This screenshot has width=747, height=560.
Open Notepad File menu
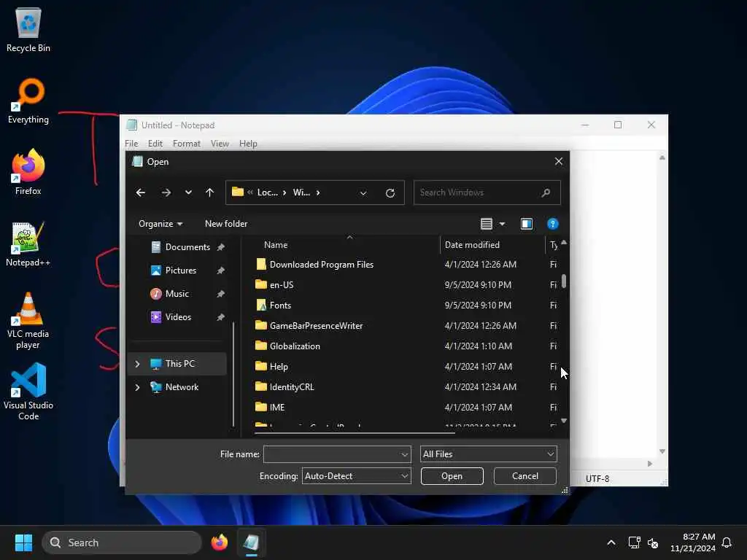tap(131, 144)
